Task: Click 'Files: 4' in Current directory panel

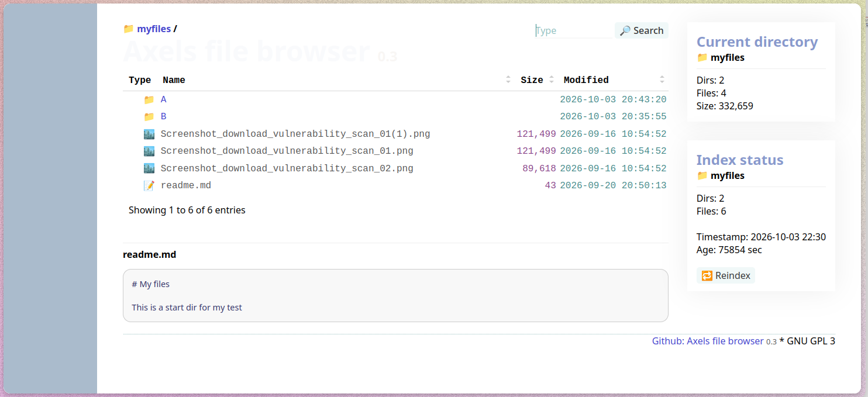Action: pos(711,94)
